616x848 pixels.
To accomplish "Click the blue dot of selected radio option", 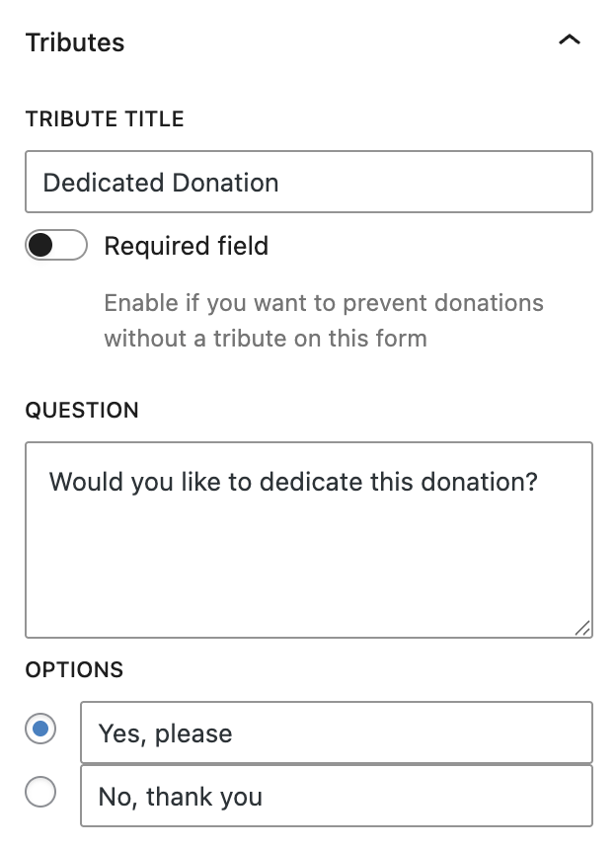I will [40, 730].
